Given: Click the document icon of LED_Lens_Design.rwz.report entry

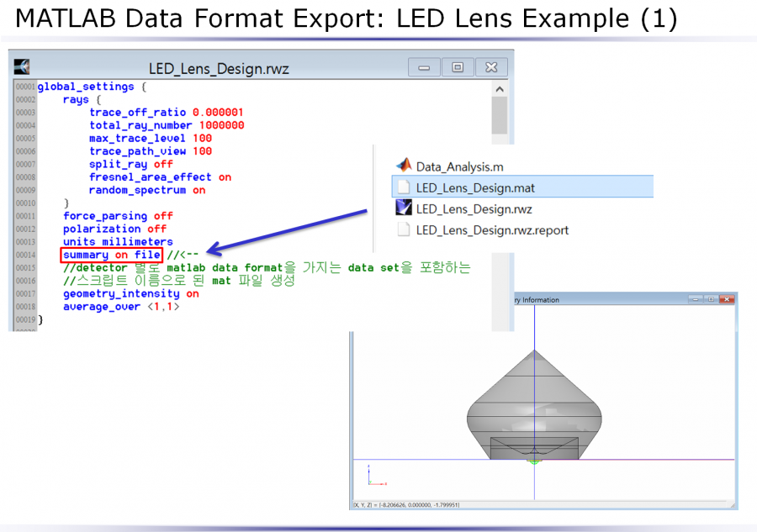Looking at the screenshot, I should 404,229.
